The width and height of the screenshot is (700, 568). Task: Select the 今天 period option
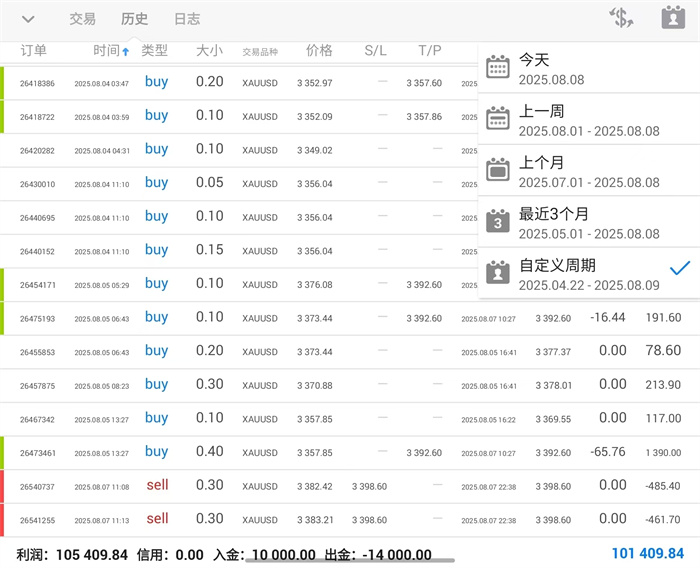[x=589, y=68]
